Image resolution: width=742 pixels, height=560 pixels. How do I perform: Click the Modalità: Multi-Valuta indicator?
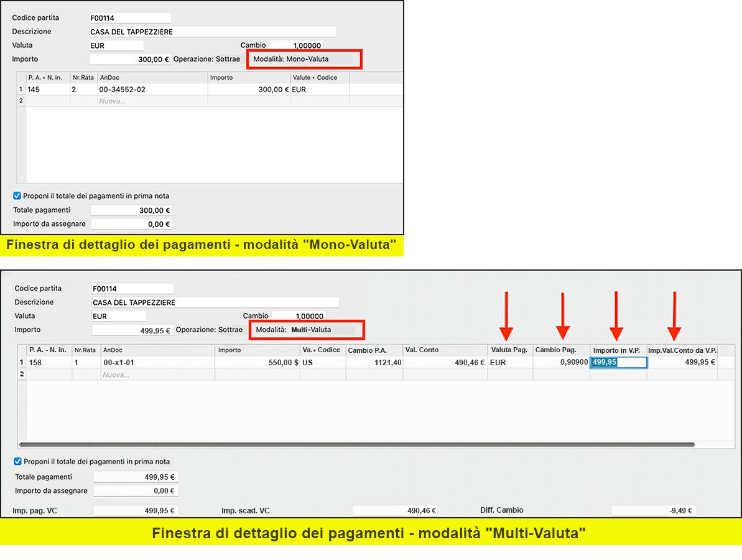coord(305,330)
